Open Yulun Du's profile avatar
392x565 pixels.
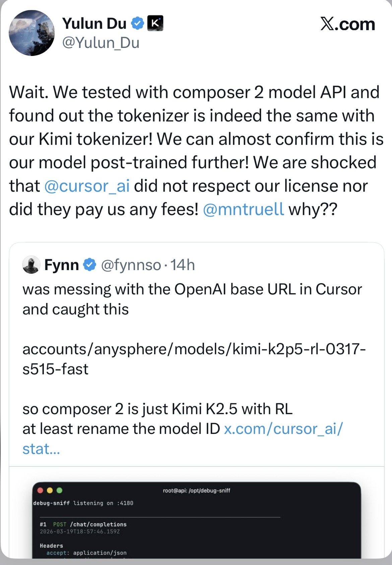tap(32, 33)
